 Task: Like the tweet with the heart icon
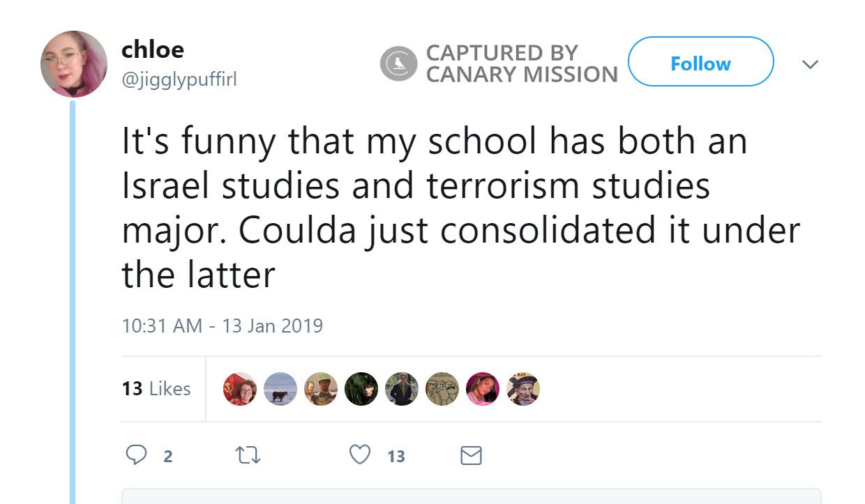[359, 456]
